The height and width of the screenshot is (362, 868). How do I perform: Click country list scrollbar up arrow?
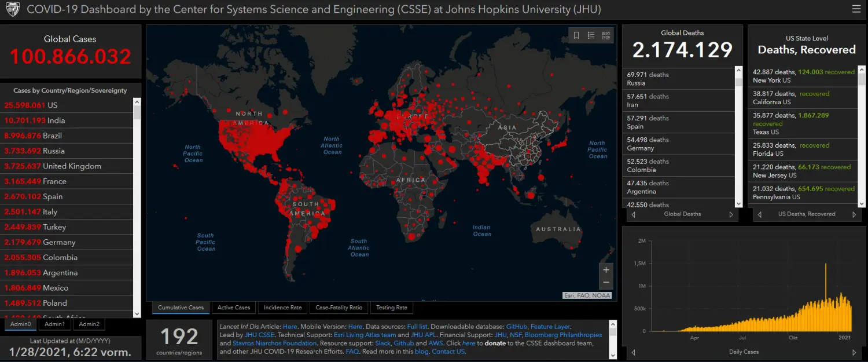137,101
